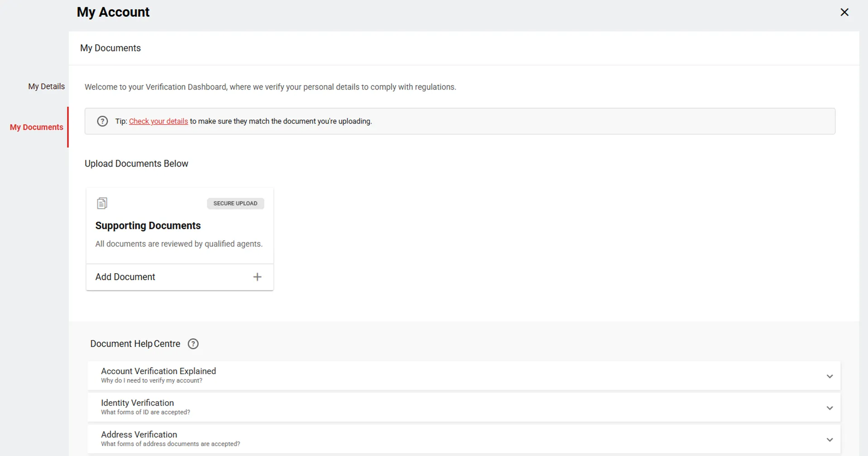The height and width of the screenshot is (456, 868).
Task: Close the My Account panel
Action: pos(844,12)
